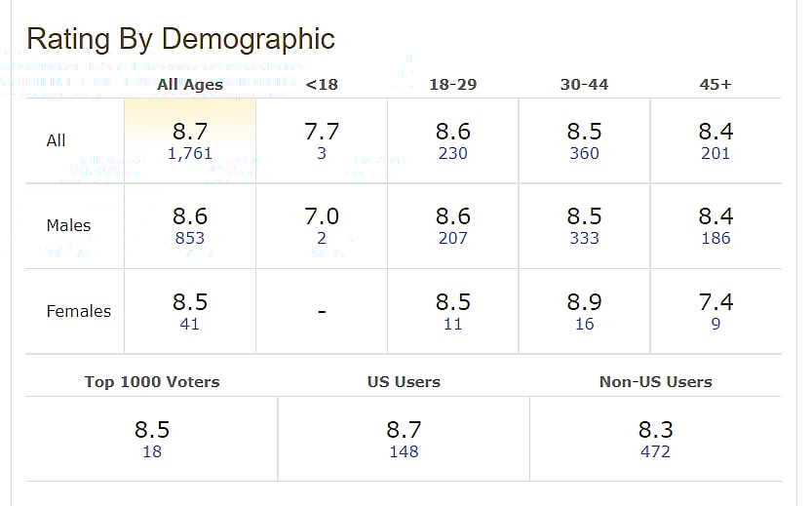Select the highlighted 8.7 All Ages rating cell
The image size is (812, 506).
190,132
